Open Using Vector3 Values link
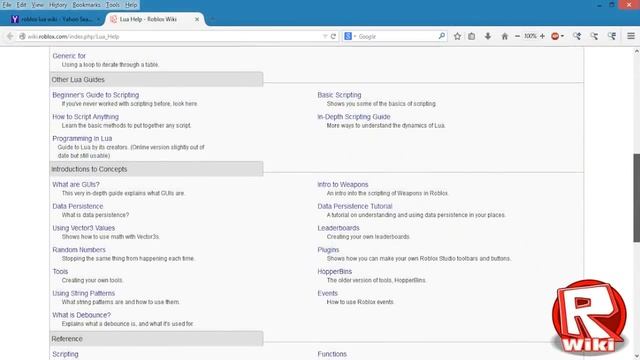This screenshot has width=640, height=360. tap(84, 228)
